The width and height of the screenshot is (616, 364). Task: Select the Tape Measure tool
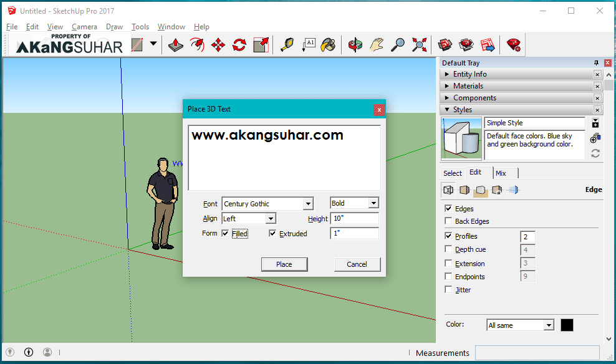(287, 45)
